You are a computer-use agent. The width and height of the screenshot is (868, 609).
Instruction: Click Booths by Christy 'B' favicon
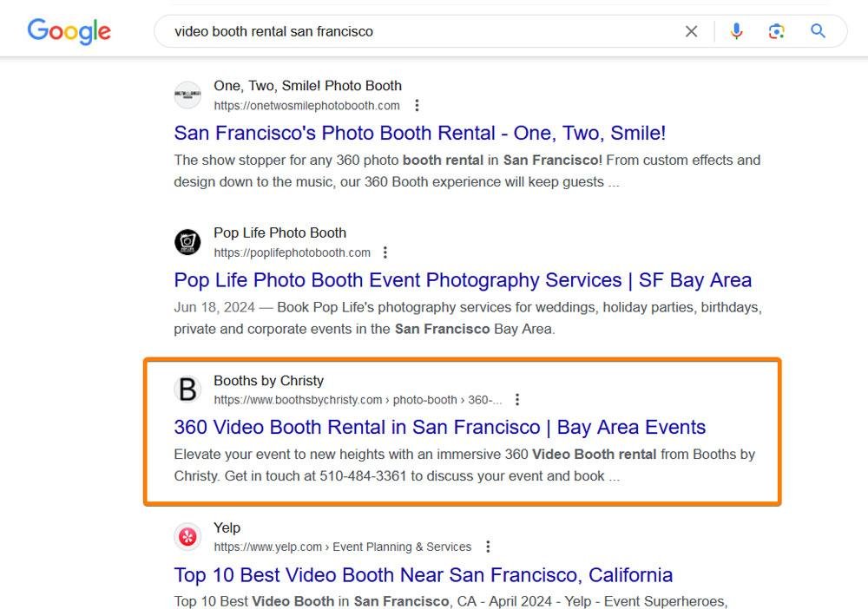coord(187,390)
